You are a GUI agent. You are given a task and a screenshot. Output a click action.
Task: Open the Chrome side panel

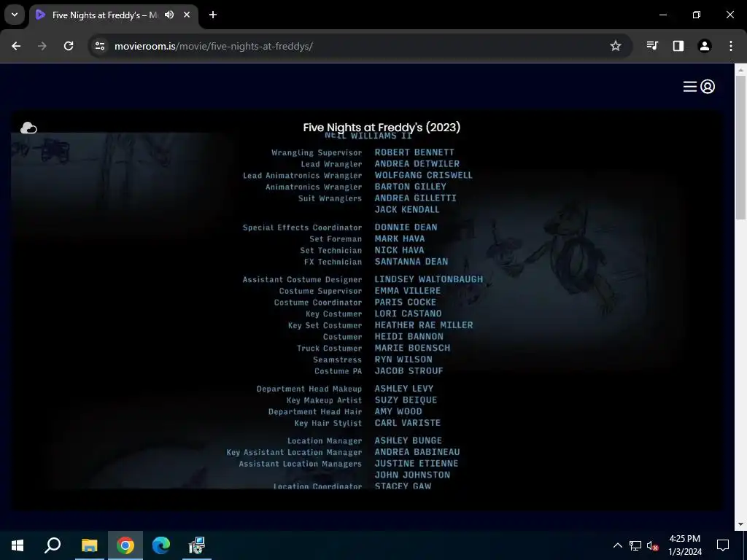678,46
